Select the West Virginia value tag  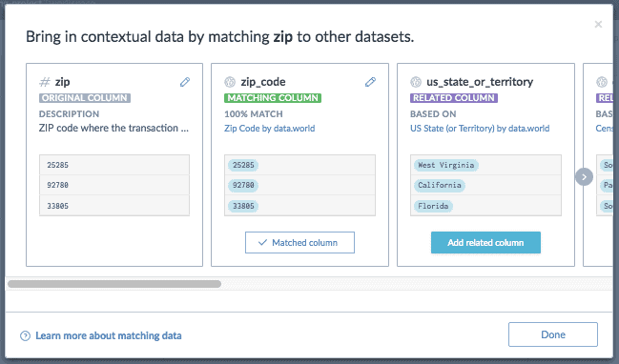(446, 165)
